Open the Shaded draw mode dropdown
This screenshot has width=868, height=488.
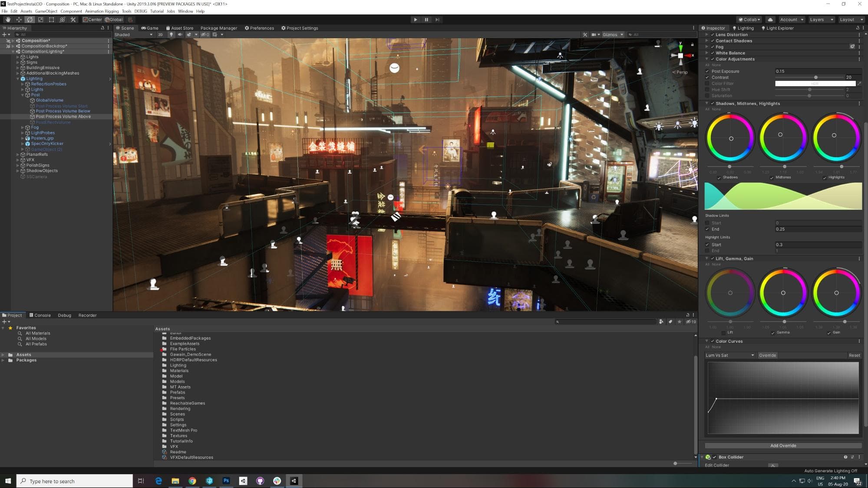click(134, 35)
